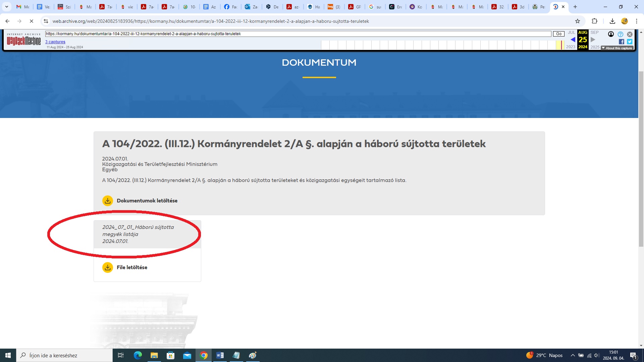Click the highlighted capture in the timeline
The image size is (644, 362).
click(562, 45)
